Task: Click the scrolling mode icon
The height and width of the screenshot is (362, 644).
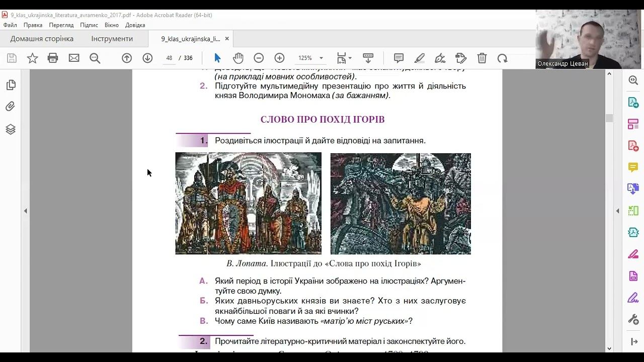Action: (368, 58)
